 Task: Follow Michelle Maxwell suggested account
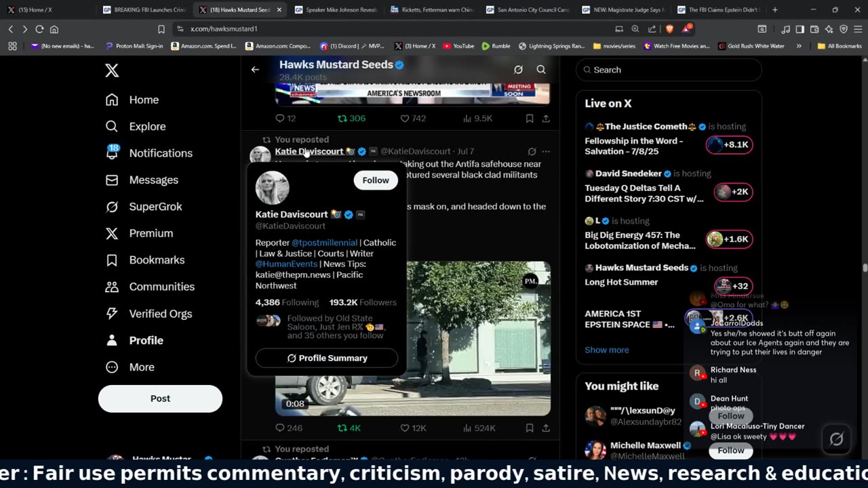click(x=730, y=450)
